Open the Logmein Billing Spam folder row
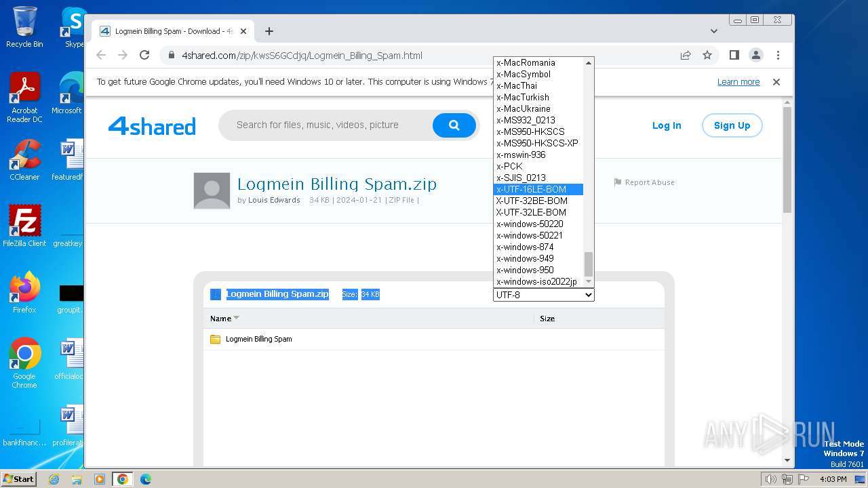The height and width of the screenshot is (488, 868). [434, 339]
